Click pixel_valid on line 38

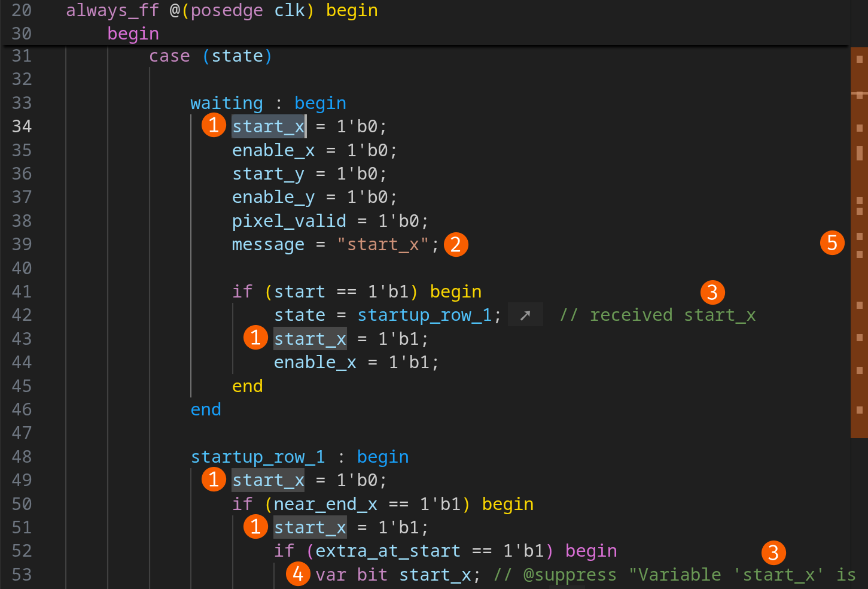tap(289, 221)
